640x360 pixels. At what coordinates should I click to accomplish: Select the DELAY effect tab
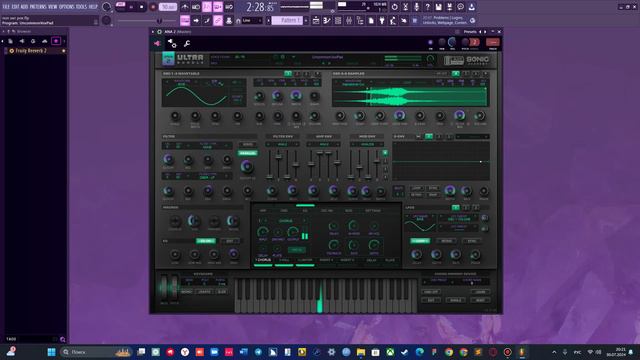coord(371,260)
